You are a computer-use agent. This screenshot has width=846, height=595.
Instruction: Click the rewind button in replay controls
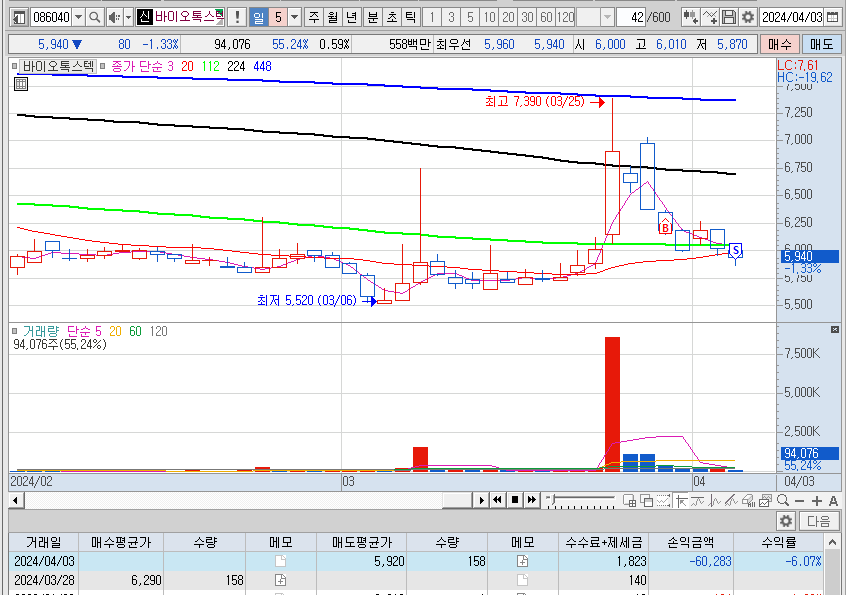(x=497, y=500)
